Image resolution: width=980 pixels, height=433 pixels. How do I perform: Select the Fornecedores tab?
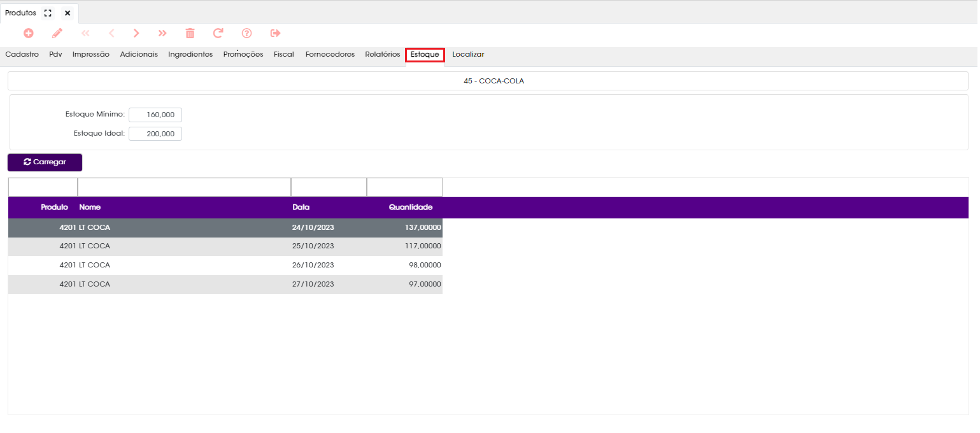click(x=330, y=55)
